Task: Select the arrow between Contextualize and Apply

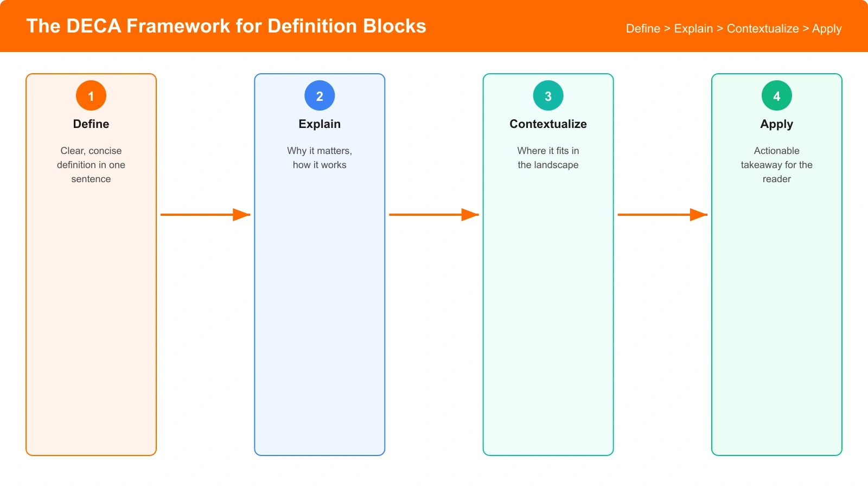Action: 662,215
